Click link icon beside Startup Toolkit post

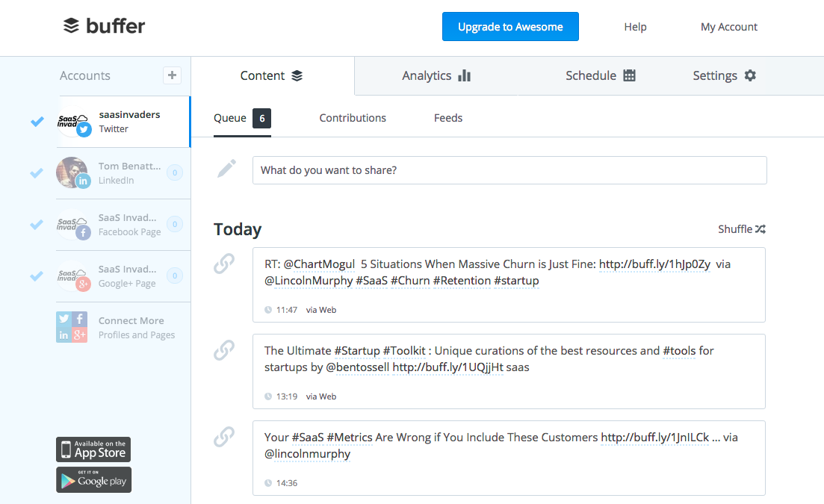(224, 350)
